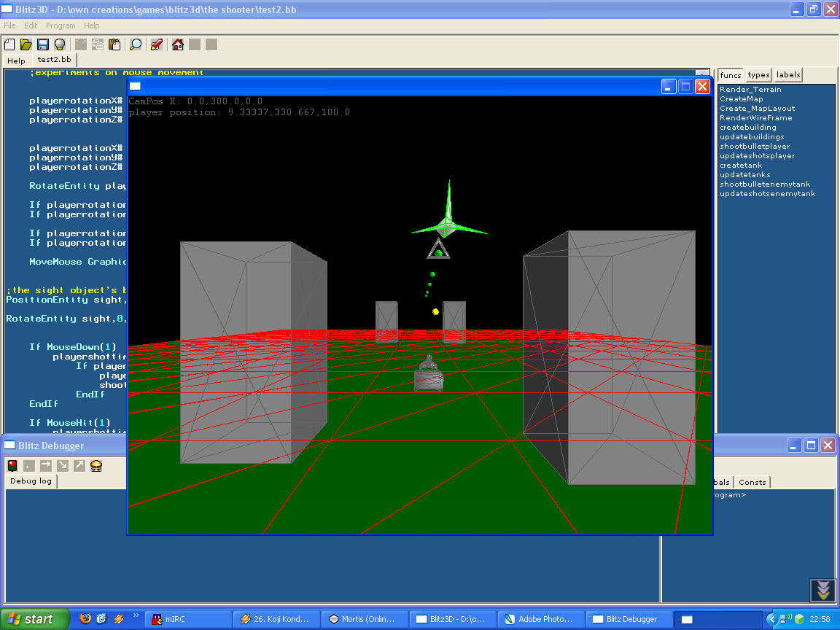Jump to the updatebuildings function
The width and height of the screenshot is (840, 630).
[752, 137]
